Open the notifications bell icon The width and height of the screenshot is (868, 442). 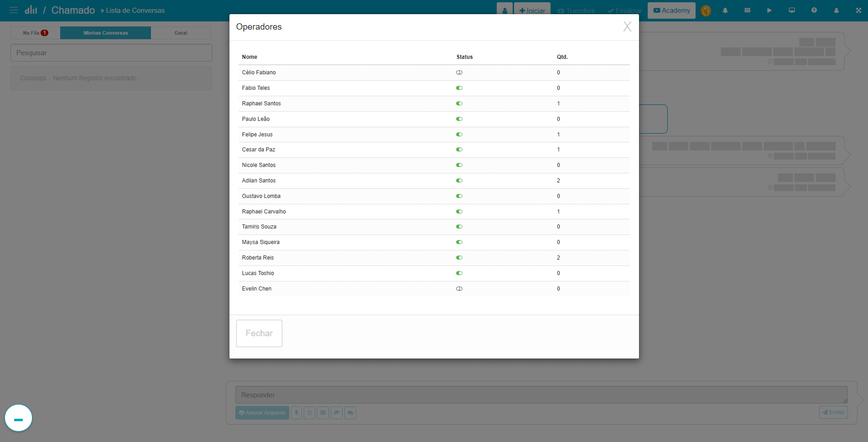pos(725,10)
